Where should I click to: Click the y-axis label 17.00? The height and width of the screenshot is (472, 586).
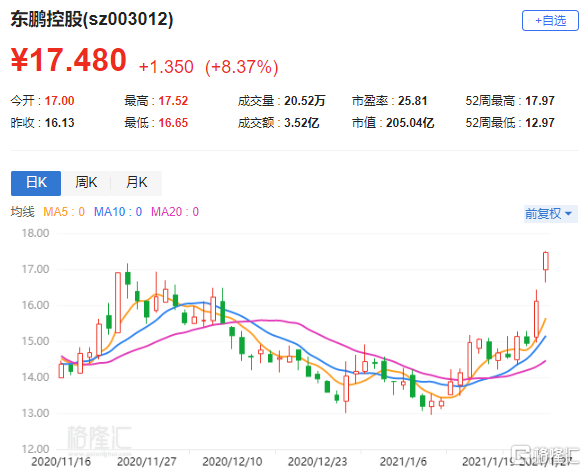click(35, 269)
